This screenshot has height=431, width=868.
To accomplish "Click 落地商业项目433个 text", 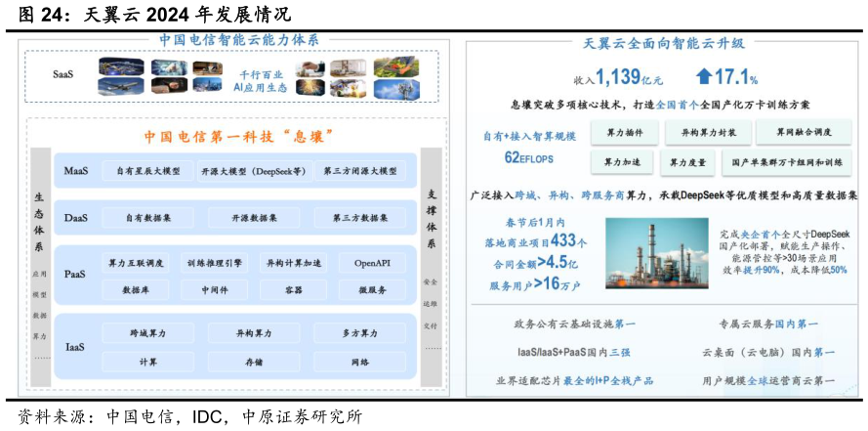I will pyautogui.click(x=538, y=241).
